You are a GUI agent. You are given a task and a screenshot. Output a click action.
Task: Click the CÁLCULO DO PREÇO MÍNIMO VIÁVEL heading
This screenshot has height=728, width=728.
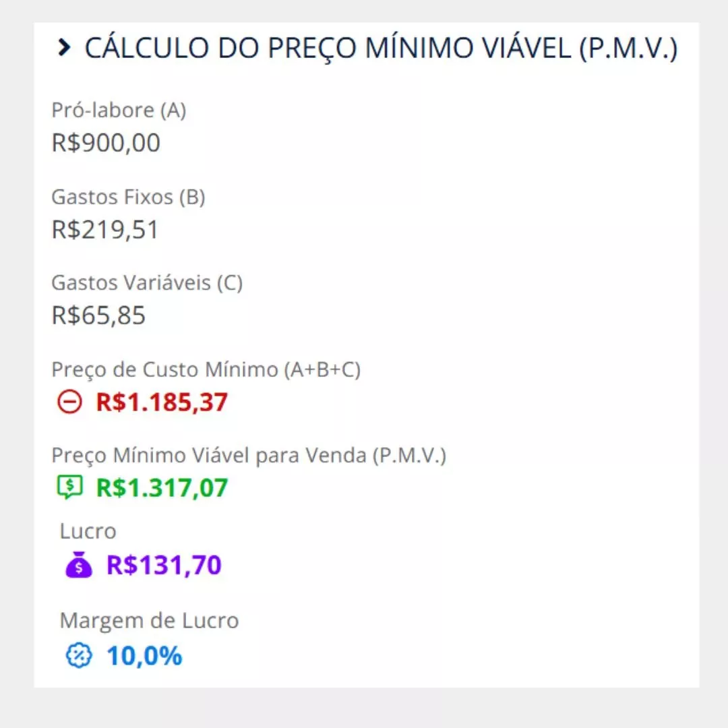coord(381,49)
